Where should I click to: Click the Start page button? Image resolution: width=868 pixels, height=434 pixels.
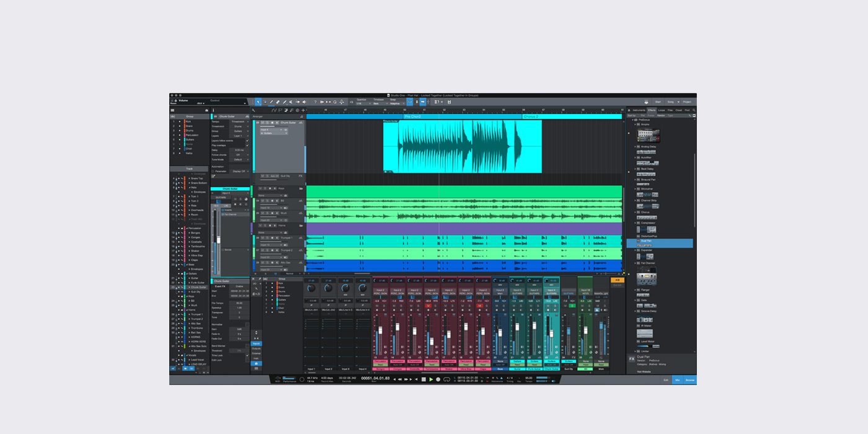(x=658, y=102)
